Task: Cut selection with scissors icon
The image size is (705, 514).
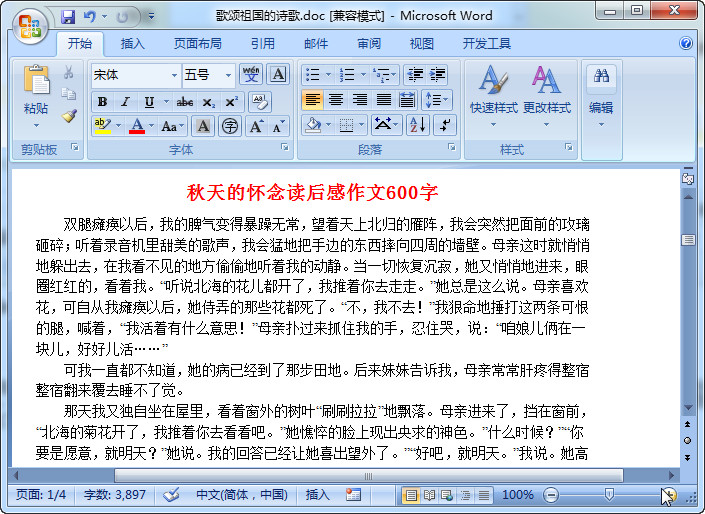Action: click(x=68, y=72)
